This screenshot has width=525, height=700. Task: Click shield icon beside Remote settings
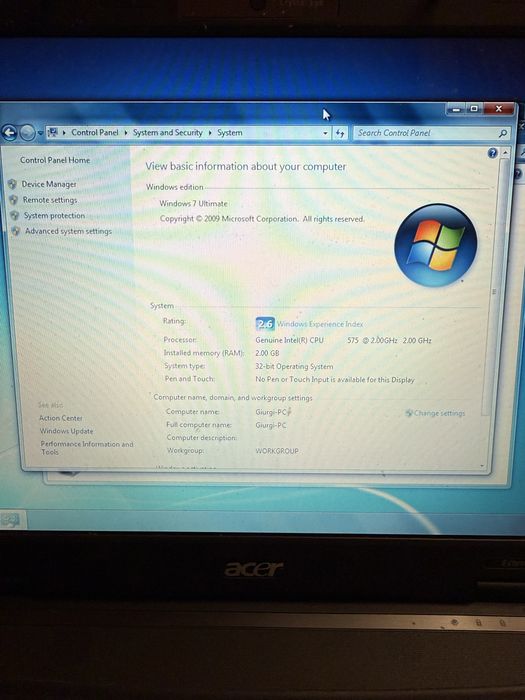[x=14, y=200]
